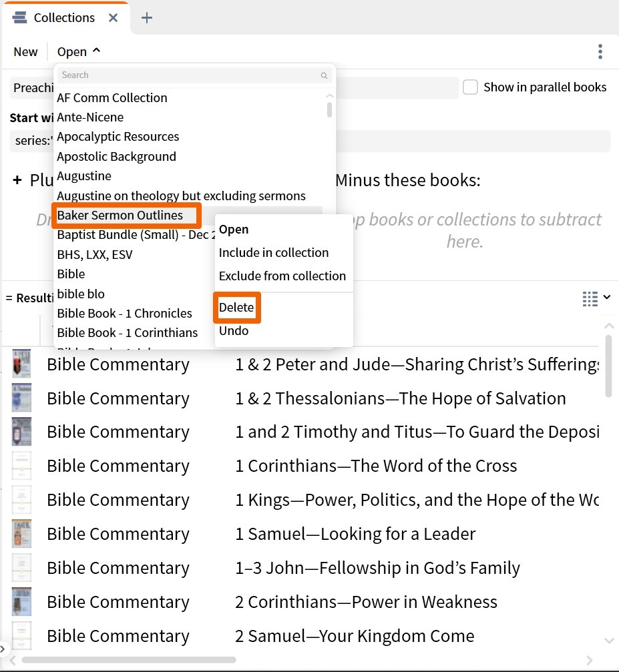Screen dimensions: 619x672
Task: Select AF Comm Collection
Action: 112,97
